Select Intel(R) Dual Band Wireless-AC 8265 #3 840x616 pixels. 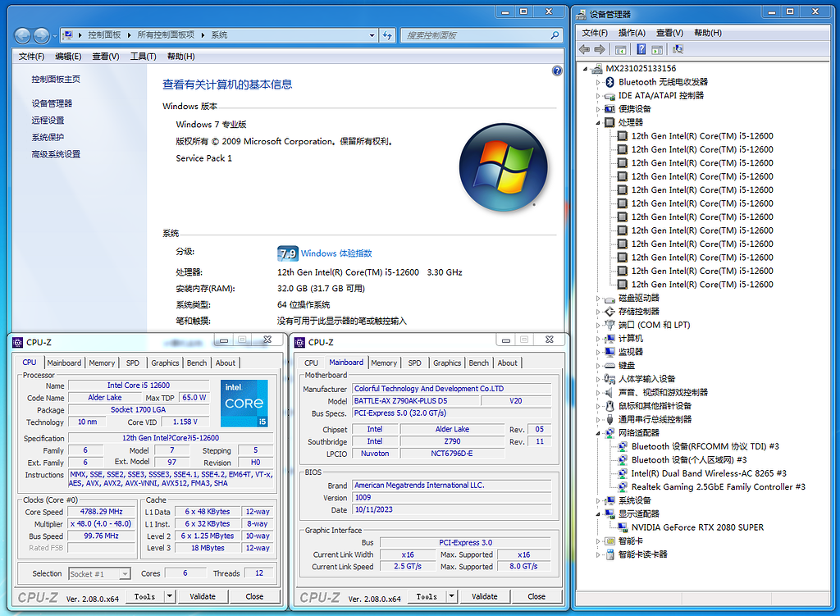(x=709, y=473)
